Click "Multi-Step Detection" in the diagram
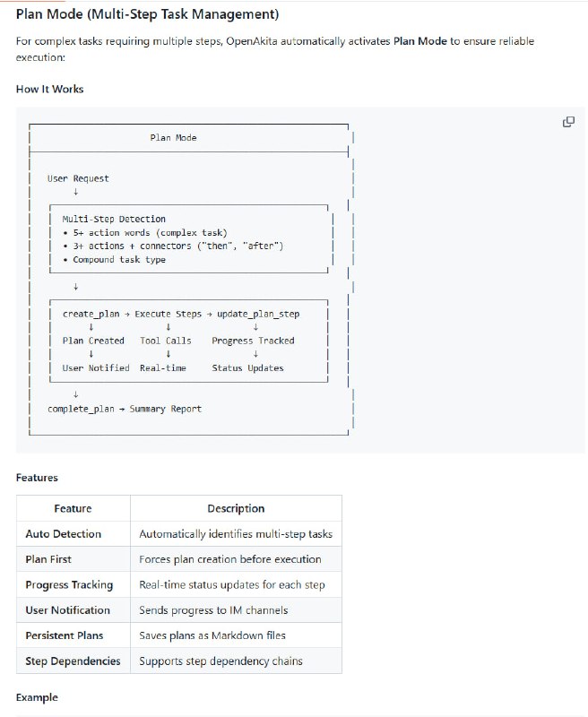Viewport: 588px width, 717px height. (114, 219)
